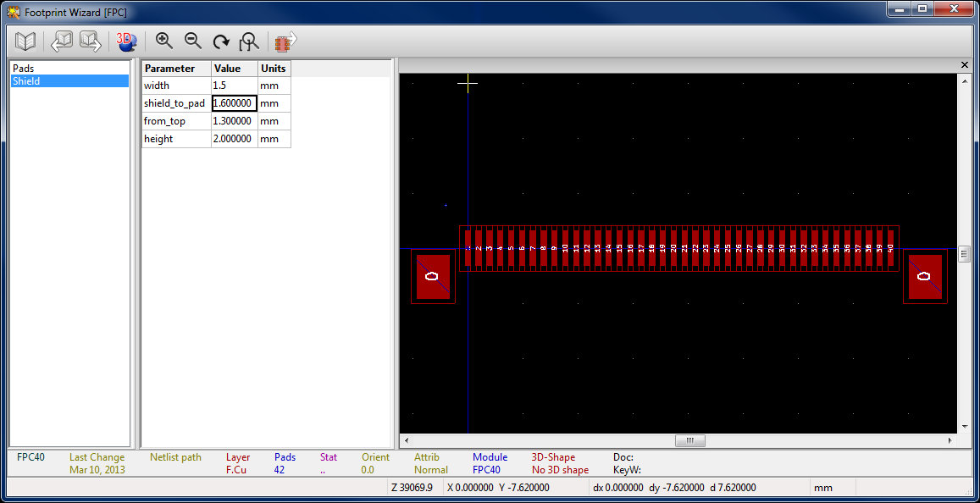Close the canvas panel with X
The height and width of the screenshot is (503, 980).
[964, 65]
